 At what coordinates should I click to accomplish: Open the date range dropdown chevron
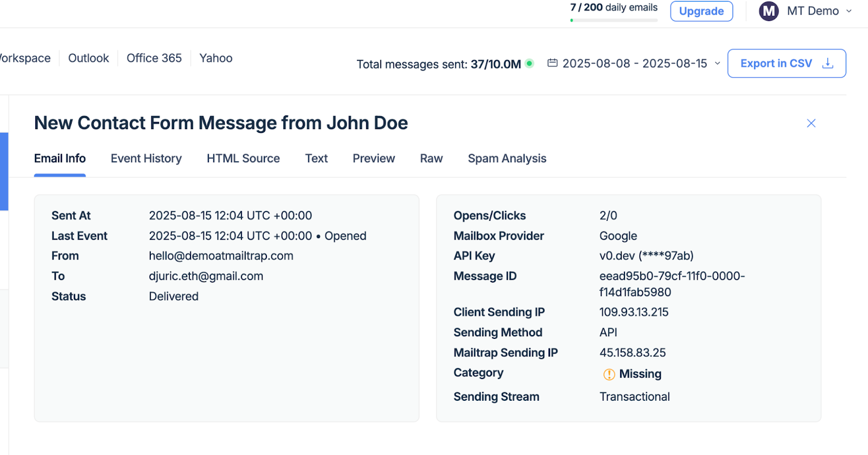pyautogui.click(x=717, y=63)
